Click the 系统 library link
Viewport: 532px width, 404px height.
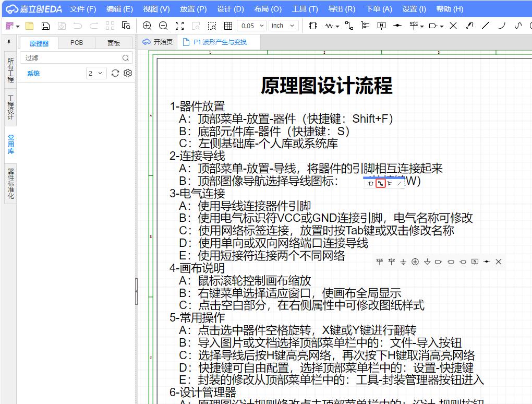point(33,74)
